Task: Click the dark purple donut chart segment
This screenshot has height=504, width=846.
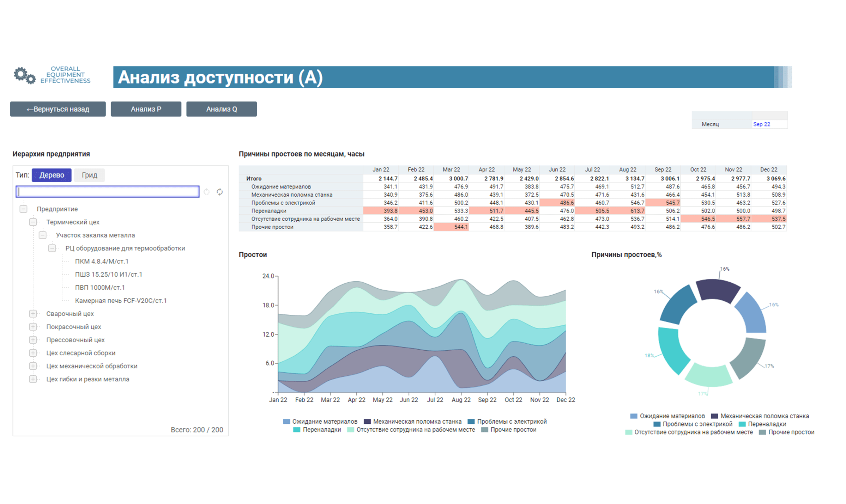Action: 717,290
